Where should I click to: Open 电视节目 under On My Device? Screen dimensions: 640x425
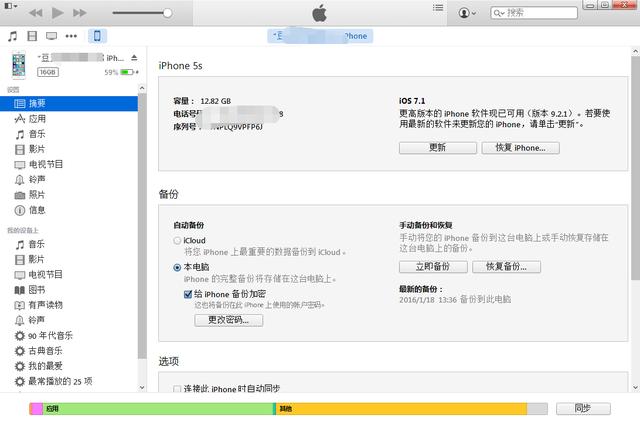(69, 275)
